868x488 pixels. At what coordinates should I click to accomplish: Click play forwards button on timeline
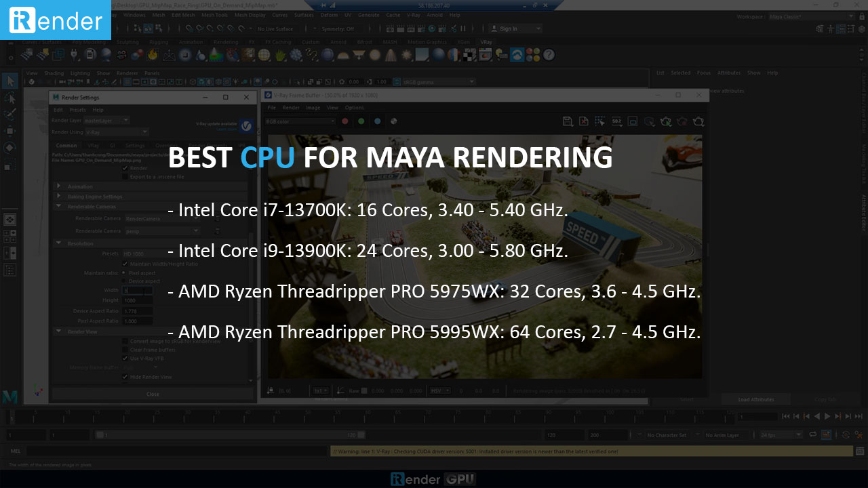(x=827, y=416)
